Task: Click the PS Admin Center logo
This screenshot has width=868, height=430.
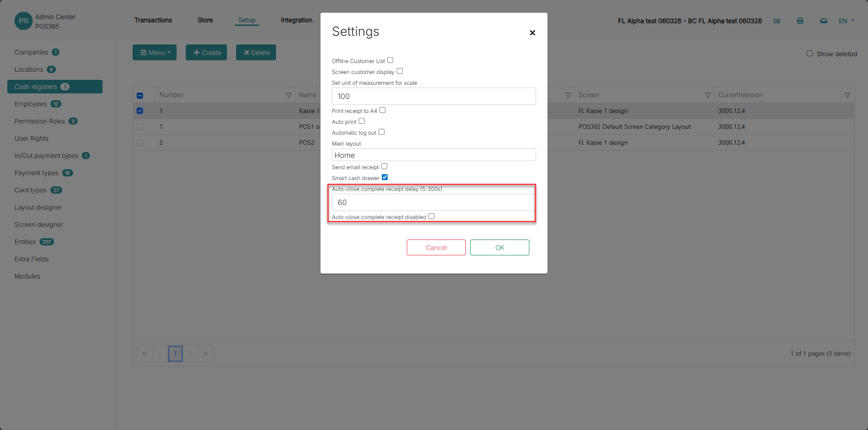Action: pyautogui.click(x=24, y=21)
